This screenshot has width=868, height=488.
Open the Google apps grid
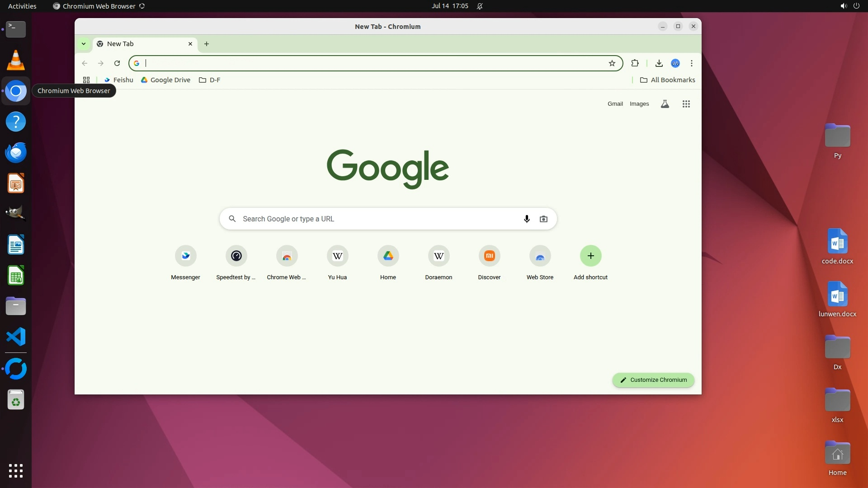[686, 104]
